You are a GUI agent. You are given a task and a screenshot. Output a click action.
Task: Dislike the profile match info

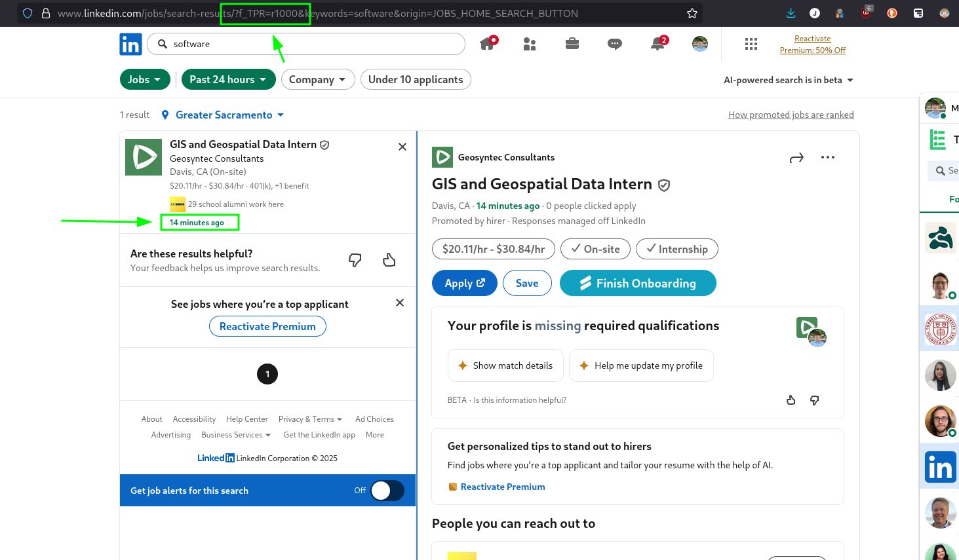(x=815, y=400)
